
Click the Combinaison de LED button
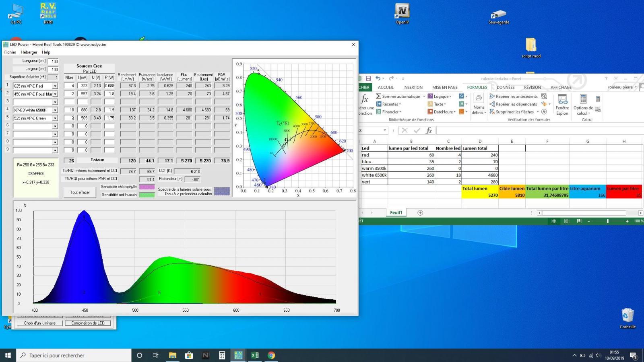tap(88, 323)
